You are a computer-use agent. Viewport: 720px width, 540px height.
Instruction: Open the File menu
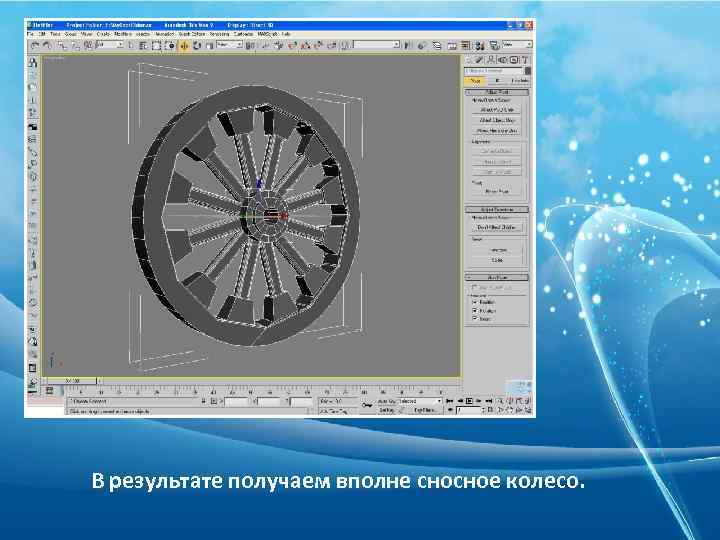pos(31,34)
